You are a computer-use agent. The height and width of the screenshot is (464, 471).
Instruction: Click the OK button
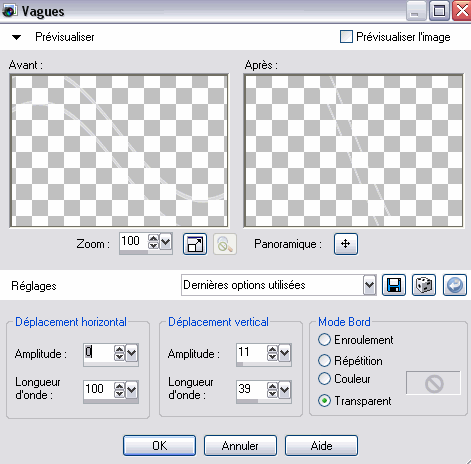click(159, 446)
